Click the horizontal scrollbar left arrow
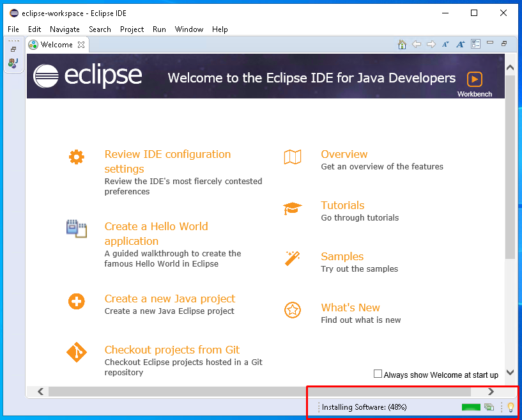Screen dimensions: 522x420 tap(41, 391)
